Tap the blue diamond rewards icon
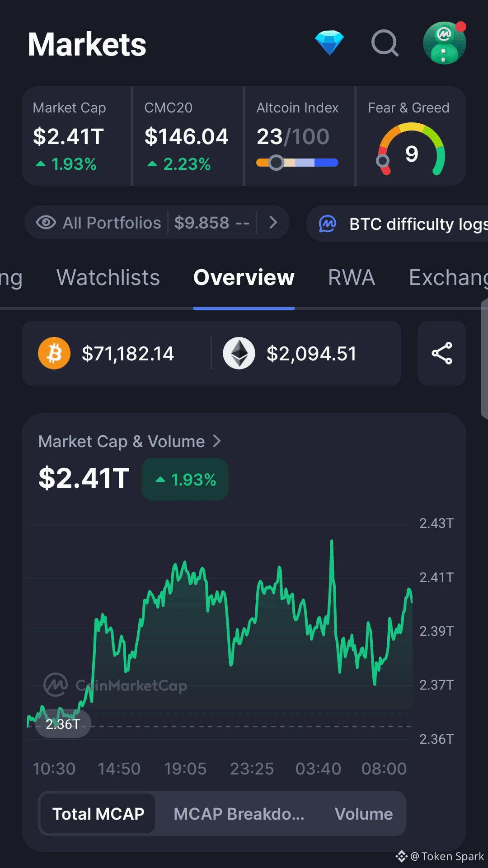Viewport: 488px width, 868px height. (x=329, y=43)
